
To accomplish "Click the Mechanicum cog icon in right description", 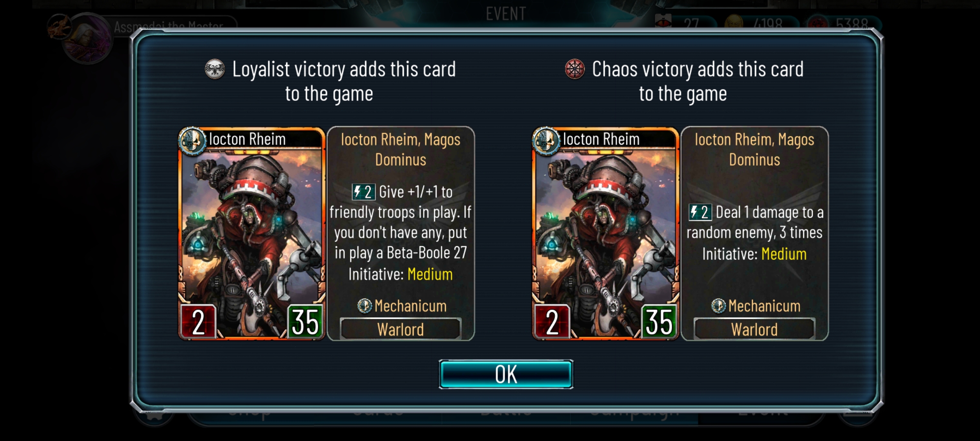I will point(718,306).
